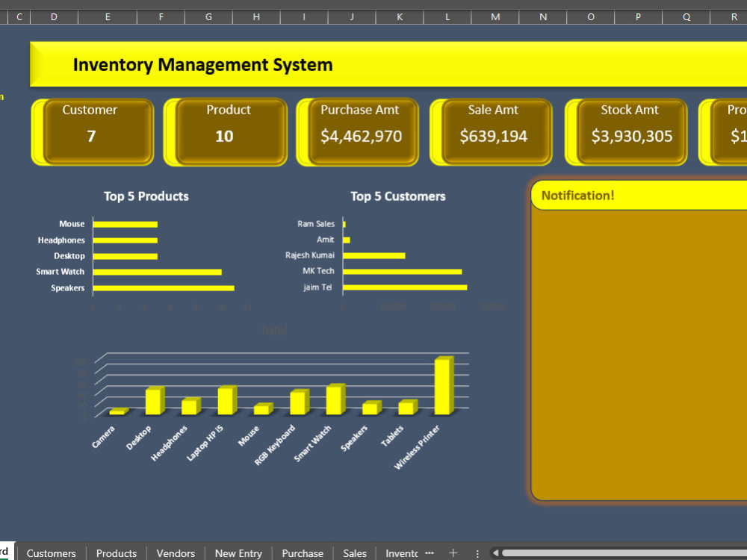Select the Top 5 Customers chart title
The height and width of the screenshot is (560, 747).
(x=398, y=196)
